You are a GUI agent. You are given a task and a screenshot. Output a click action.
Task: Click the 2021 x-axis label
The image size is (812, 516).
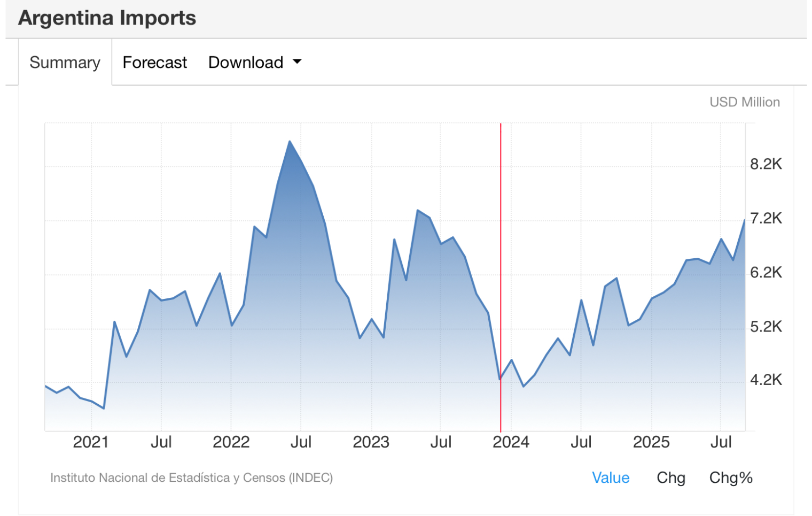coord(91,442)
